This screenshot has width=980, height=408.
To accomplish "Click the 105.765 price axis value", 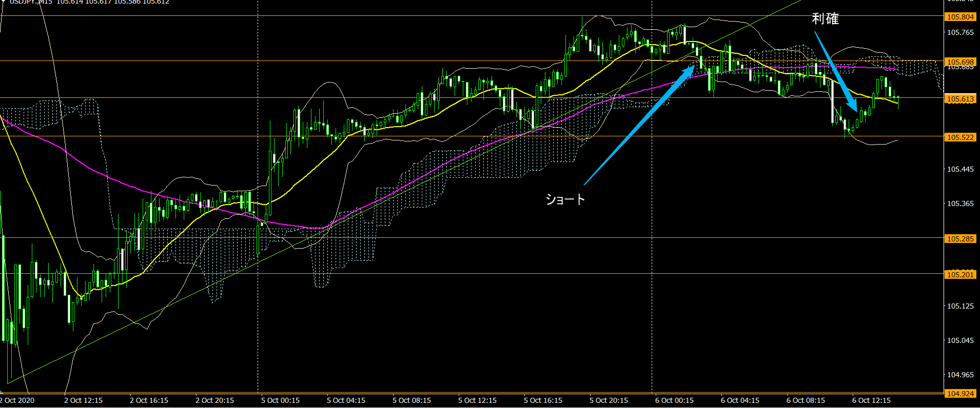I will pos(960,32).
